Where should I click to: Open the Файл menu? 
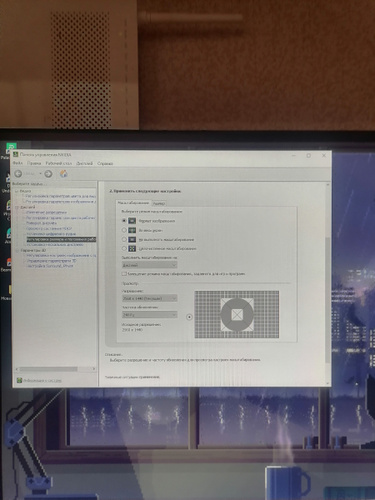[17, 163]
